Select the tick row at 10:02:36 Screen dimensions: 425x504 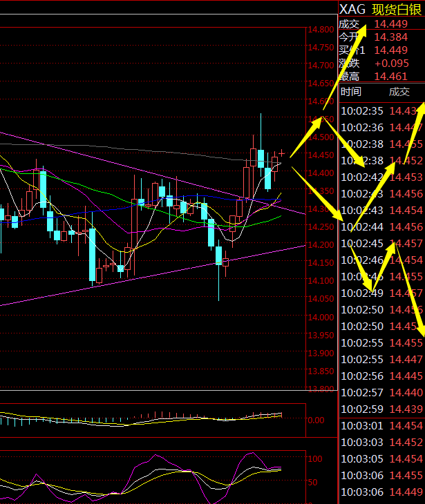pyautogui.click(x=382, y=128)
